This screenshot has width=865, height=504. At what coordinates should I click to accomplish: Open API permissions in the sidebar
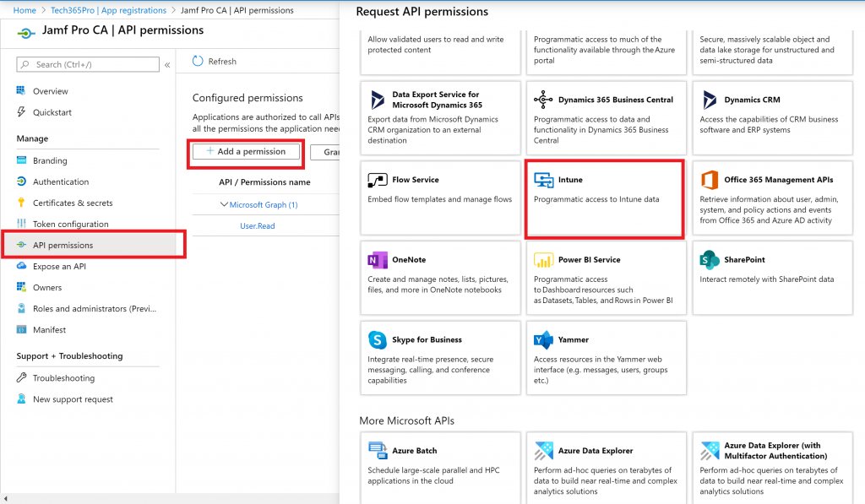[x=63, y=246]
